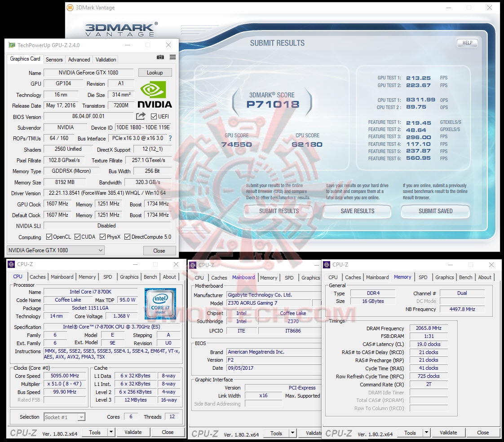Image resolution: width=504 pixels, height=442 pixels.
Task: Click the NVIDIA logo in GPU-Z
Action: point(155,94)
